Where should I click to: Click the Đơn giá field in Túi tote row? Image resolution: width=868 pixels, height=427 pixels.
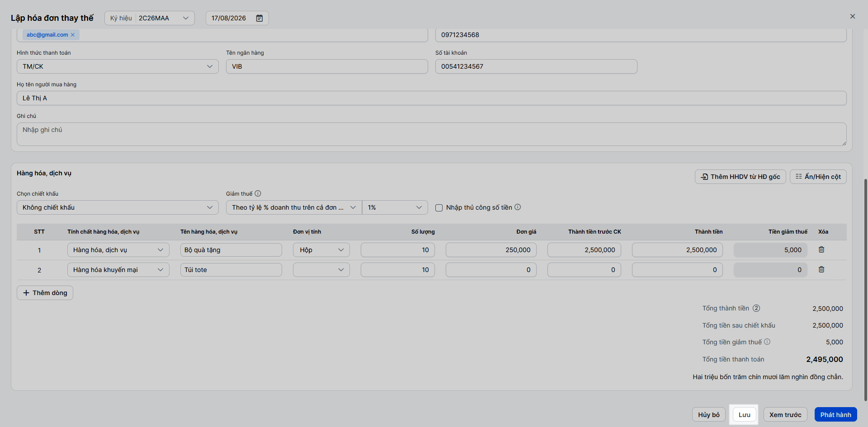(491, 270)
